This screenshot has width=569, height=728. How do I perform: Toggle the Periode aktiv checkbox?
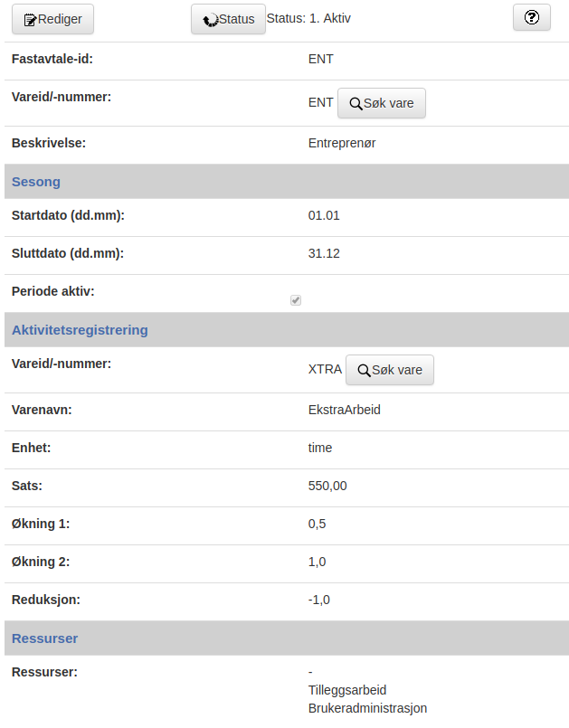tap(296, 300)
